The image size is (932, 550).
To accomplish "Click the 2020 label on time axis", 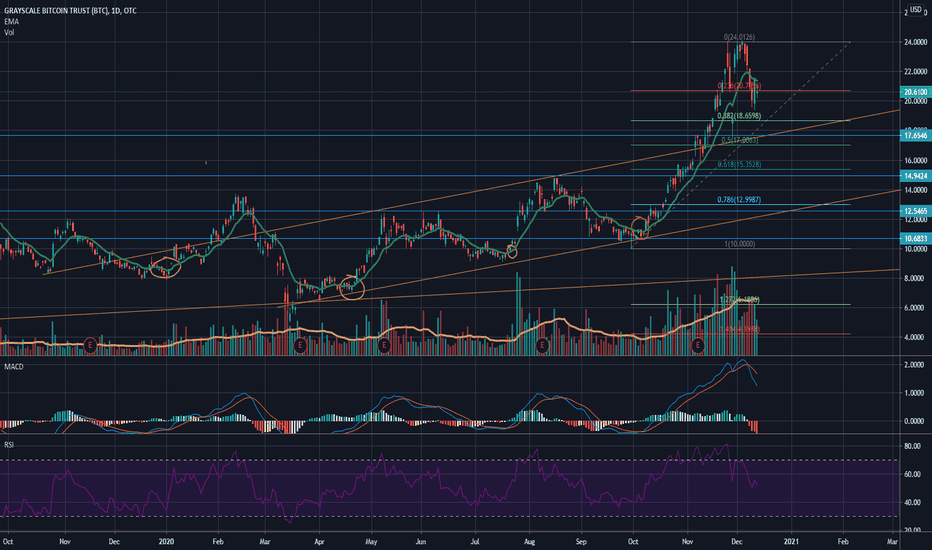I will [x=166, y=542].
